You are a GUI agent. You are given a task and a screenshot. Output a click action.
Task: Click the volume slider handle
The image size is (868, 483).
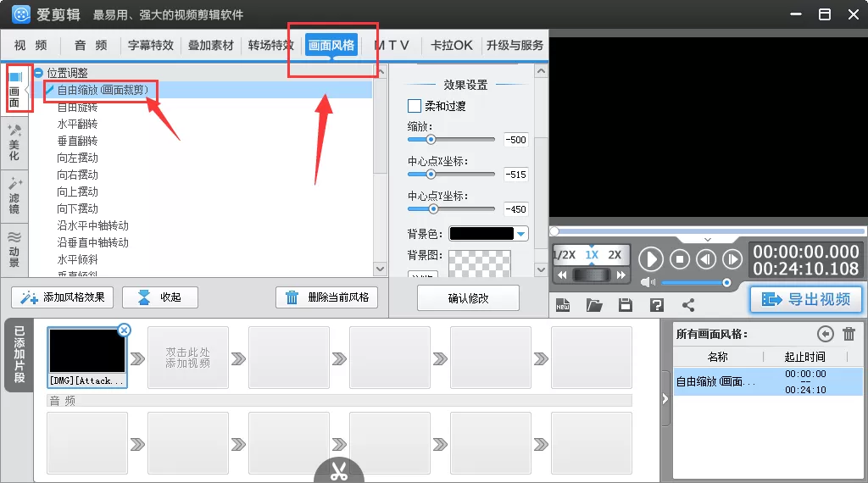pyautogui.click(x=726, y=283)
